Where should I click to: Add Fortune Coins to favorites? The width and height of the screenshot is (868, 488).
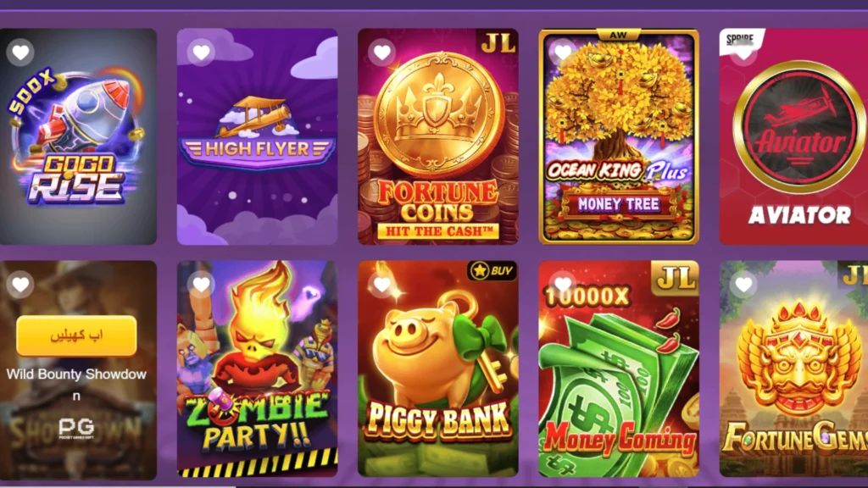382,53
